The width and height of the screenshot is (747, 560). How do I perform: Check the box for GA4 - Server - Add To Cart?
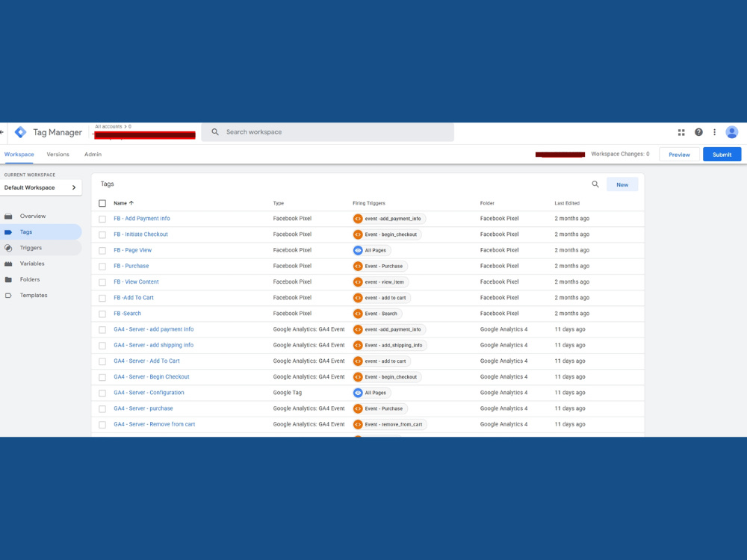pyautogui.click(x=102, y=361)
